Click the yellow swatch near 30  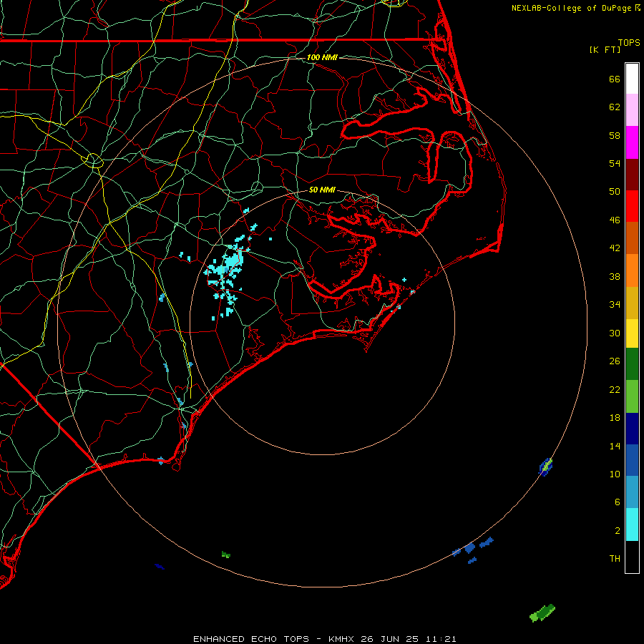pos(632,333)
